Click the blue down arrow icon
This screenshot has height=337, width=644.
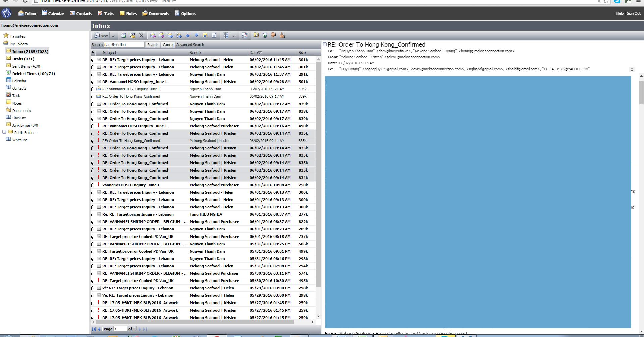click(197, 36)
